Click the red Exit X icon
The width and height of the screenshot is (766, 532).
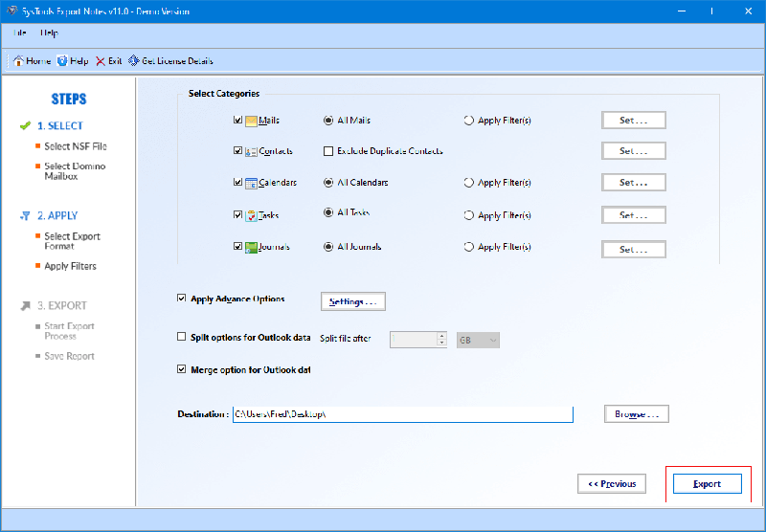click(101, 61)
